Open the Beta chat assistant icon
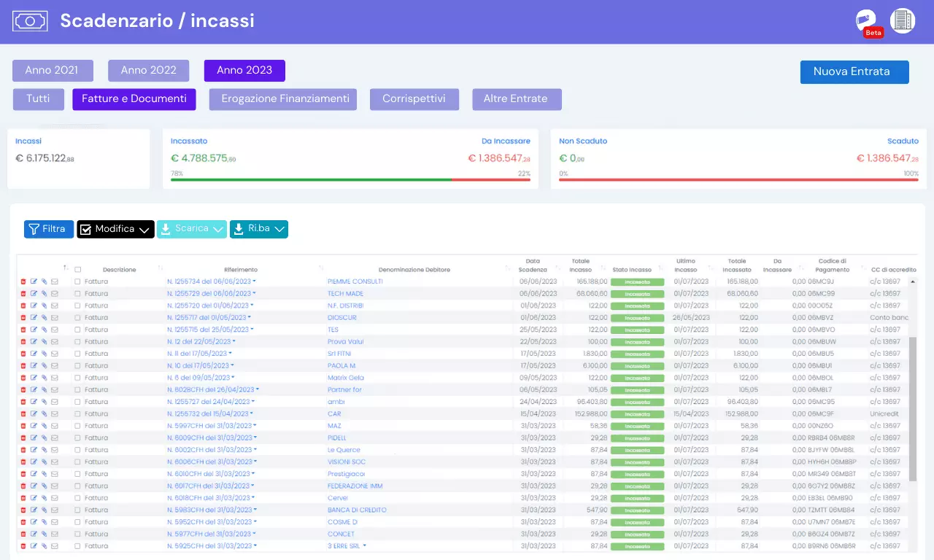The width and height of the screenshot is (934, 560). click(866, 21)
